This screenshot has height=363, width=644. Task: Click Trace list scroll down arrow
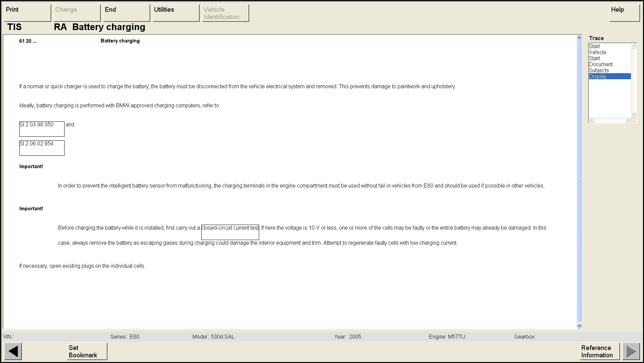[x=634, y=114]
